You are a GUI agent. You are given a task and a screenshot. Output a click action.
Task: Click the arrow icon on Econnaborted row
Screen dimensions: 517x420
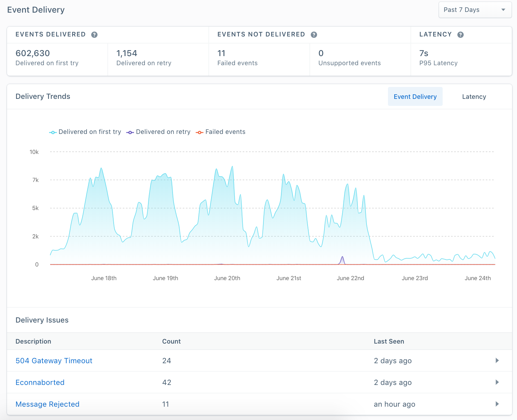click(497, 382)
